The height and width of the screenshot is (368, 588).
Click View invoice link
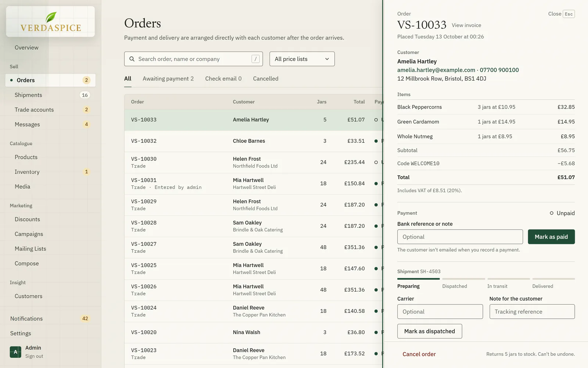[466, 25]
